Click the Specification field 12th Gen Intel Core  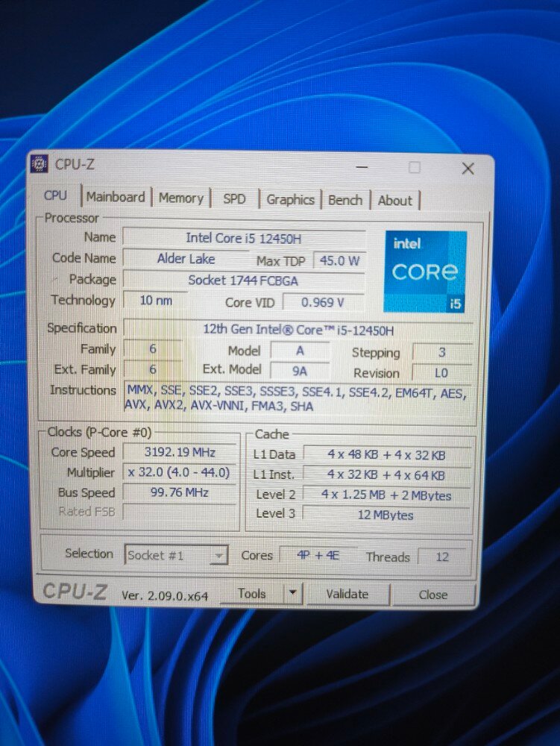(x=298, y=330)
